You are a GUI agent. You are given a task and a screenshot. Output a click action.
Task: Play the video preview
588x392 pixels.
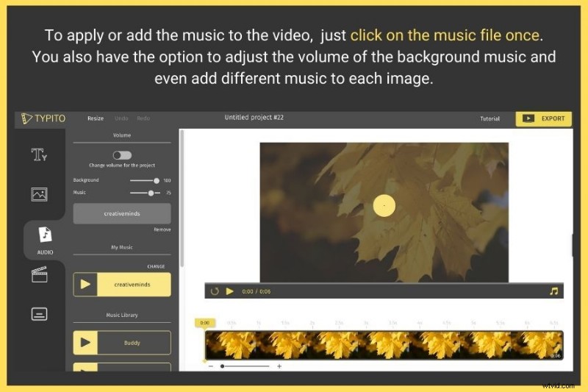tap(229, 291)
